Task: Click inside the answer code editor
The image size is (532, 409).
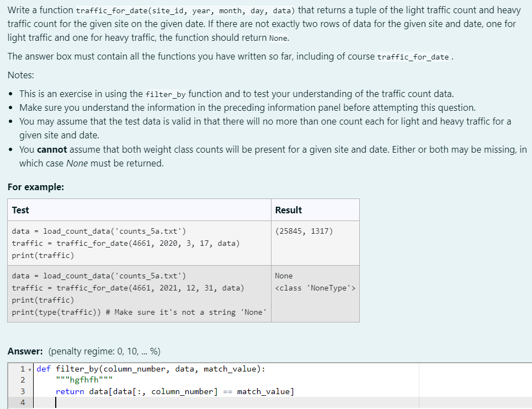Action: tap(166, 390)
